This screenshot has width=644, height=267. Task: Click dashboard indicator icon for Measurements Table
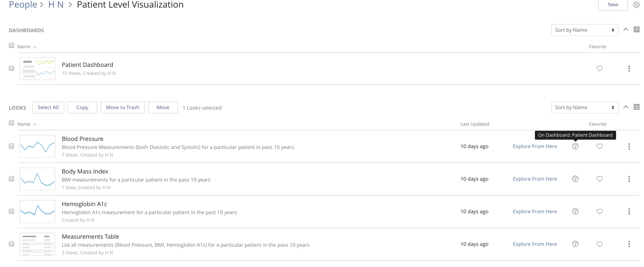coord(575,244)
